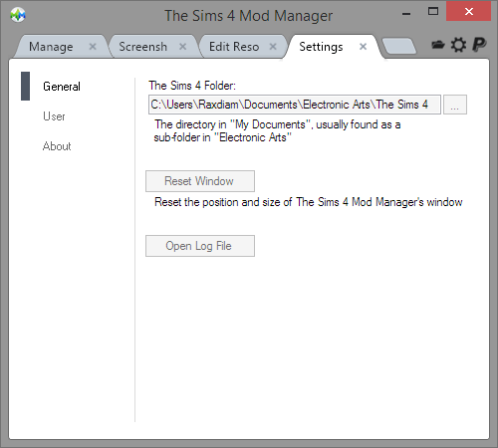498x448 pixels.
Task: Close the Settings tab
Action: tap(364, 47)
